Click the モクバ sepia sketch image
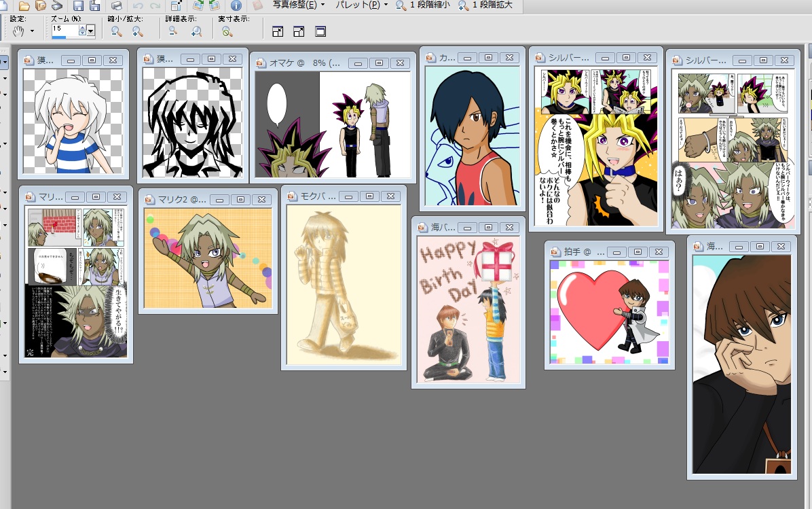 tap(344, 285)
